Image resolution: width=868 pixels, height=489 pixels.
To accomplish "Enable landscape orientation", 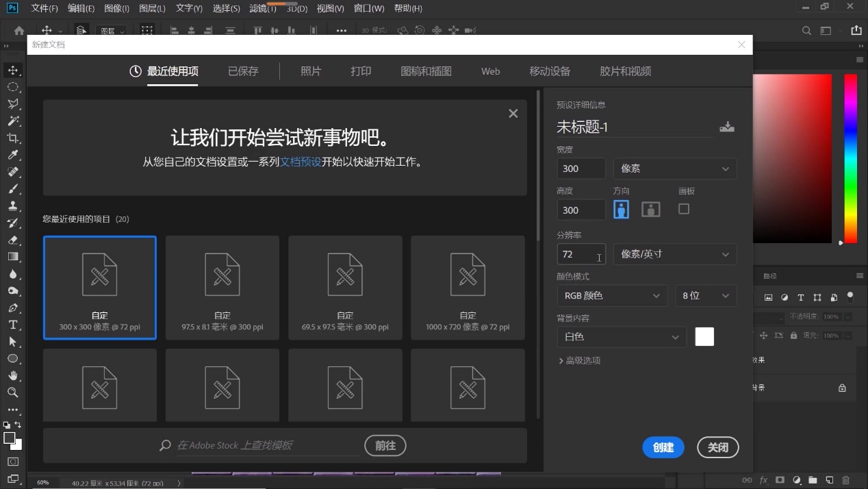I will point(650,209).
